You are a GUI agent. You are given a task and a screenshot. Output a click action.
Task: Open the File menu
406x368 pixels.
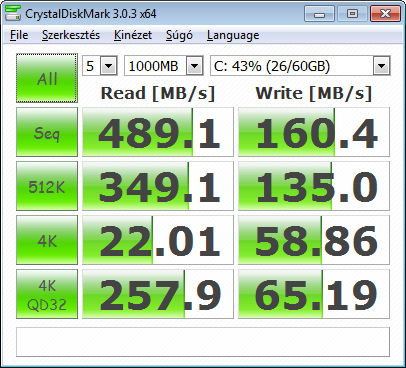pos(19,35)
